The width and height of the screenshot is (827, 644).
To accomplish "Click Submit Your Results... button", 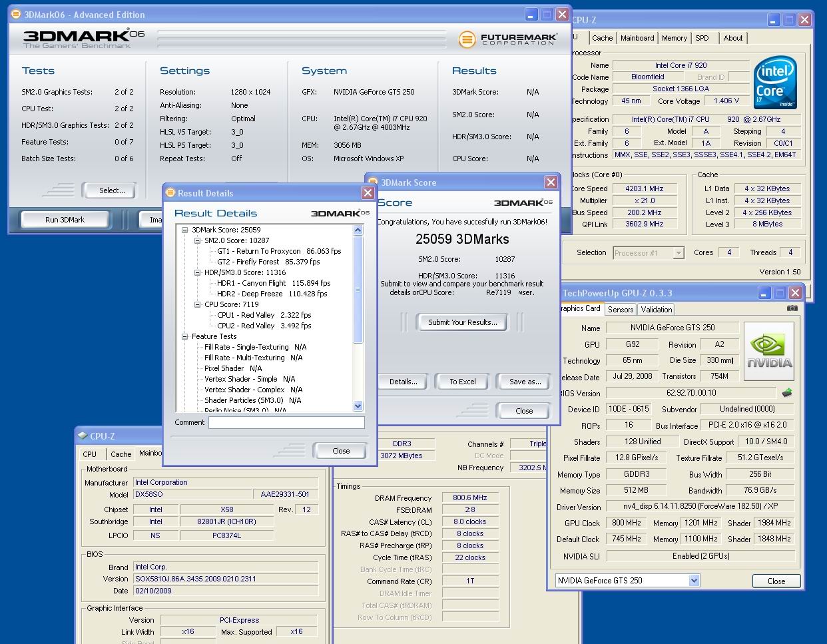I will tap(462, 322).
